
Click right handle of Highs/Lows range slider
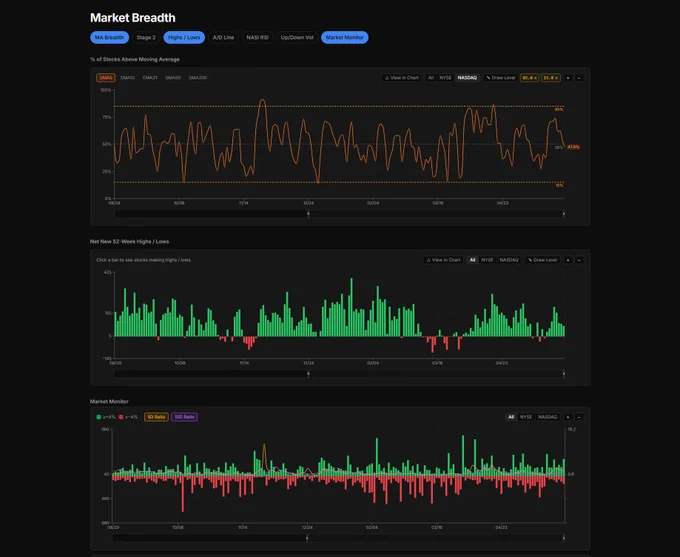(564, 374)
